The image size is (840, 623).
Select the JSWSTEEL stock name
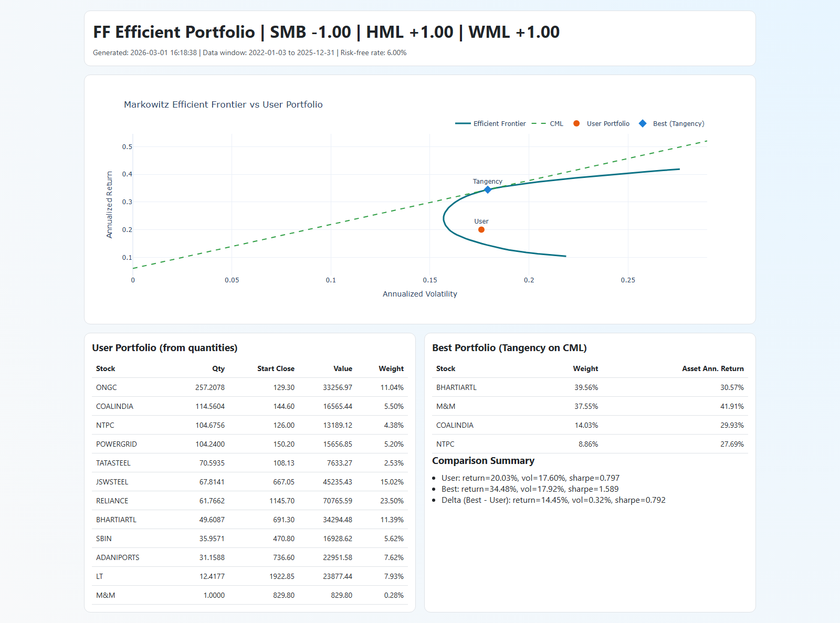[x=112, y=482]
